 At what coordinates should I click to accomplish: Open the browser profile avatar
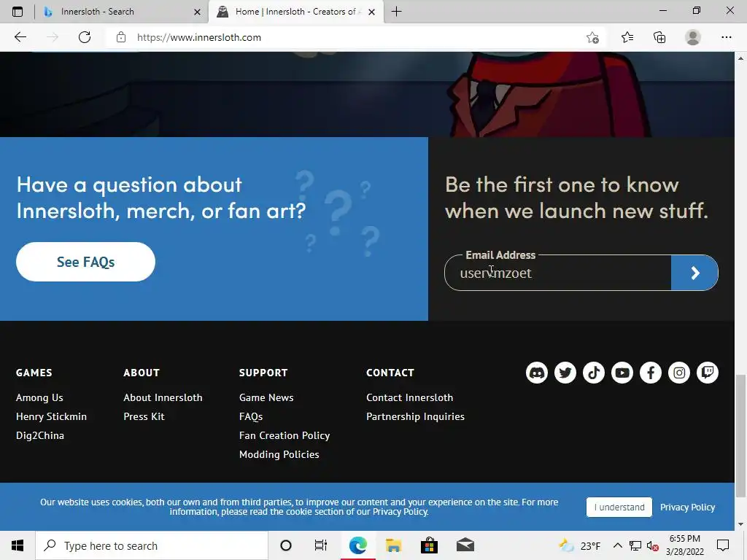pyautogui.click(x=693, y=37)
